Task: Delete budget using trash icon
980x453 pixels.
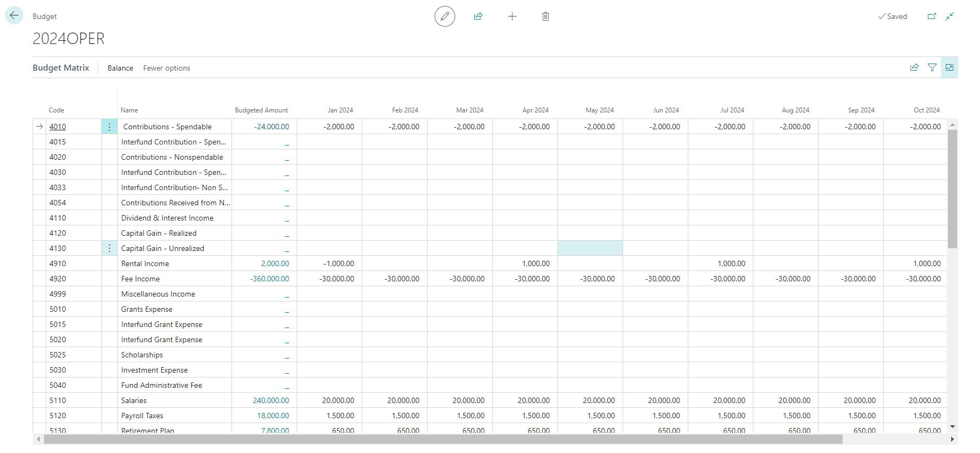Action: coord(545,16)
